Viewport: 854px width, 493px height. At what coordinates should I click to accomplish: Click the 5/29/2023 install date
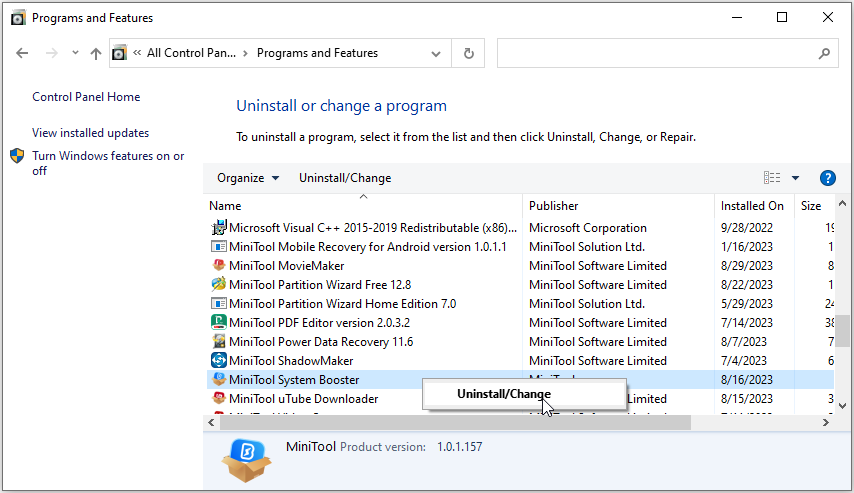(747, 303)
